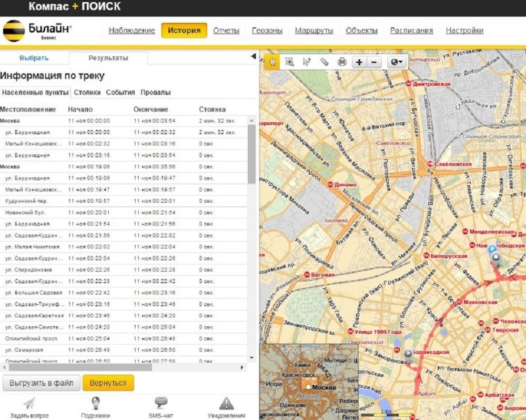This screenshot has height=420, width=526.
Task: Click track end stop marker on map
Action: click(496, 258)
